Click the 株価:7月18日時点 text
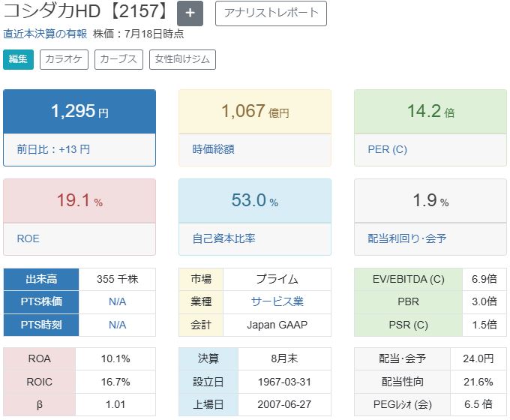The image size is (510, 420). coord(139,34)
